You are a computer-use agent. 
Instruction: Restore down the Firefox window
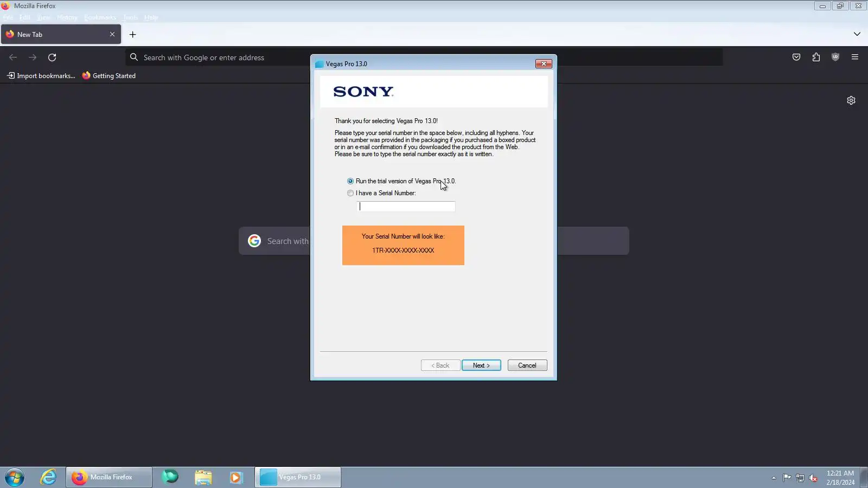coord(840,6)
